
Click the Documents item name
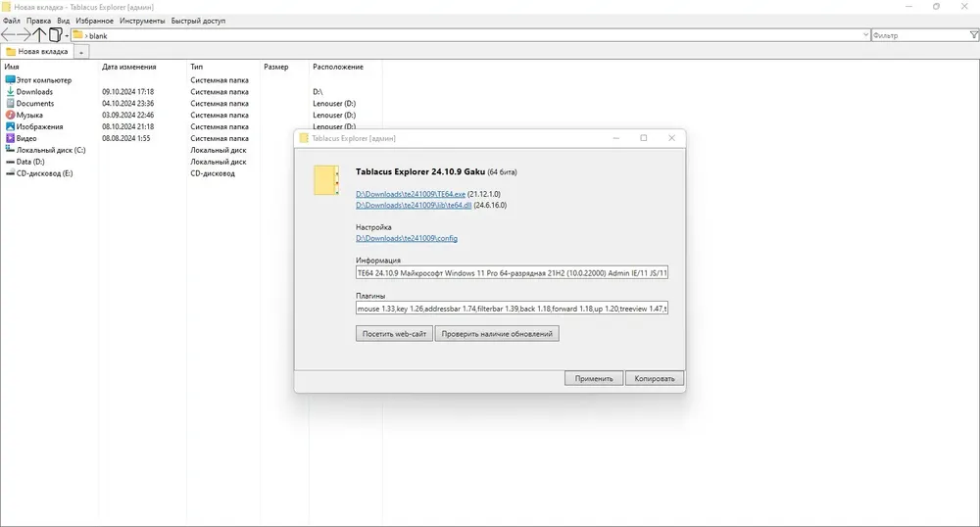35,104
